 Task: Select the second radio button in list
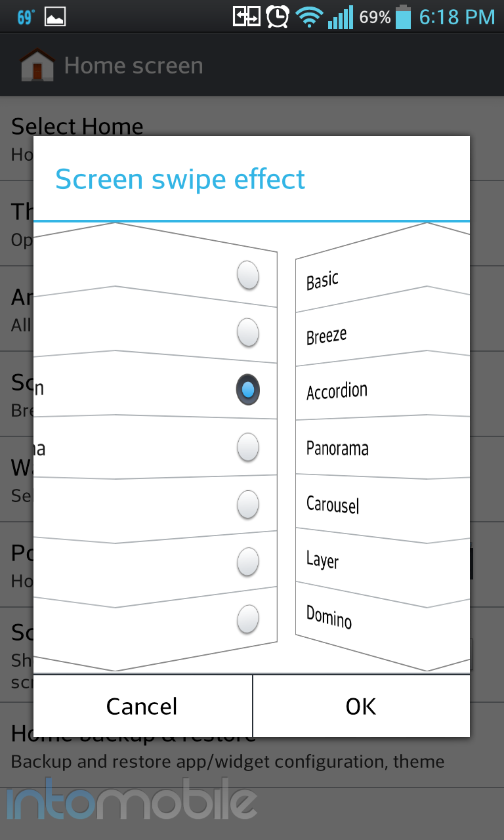(x=248, y=332)
